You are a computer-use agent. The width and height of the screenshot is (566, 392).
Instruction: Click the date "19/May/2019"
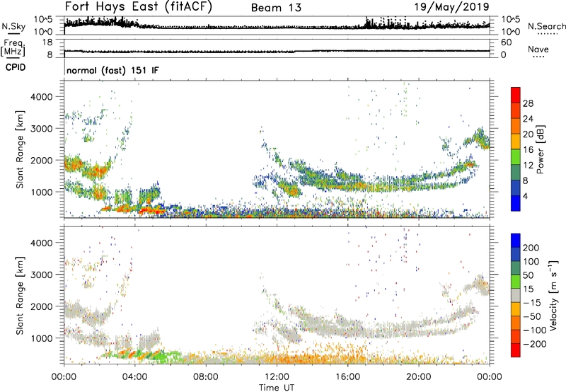(x=451, y=7)
